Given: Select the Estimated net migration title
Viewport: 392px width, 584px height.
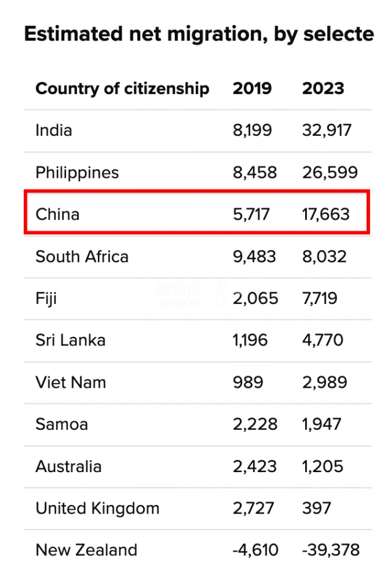Looking at the screenshot, I should pyautogui.click(x=199, y=34).
